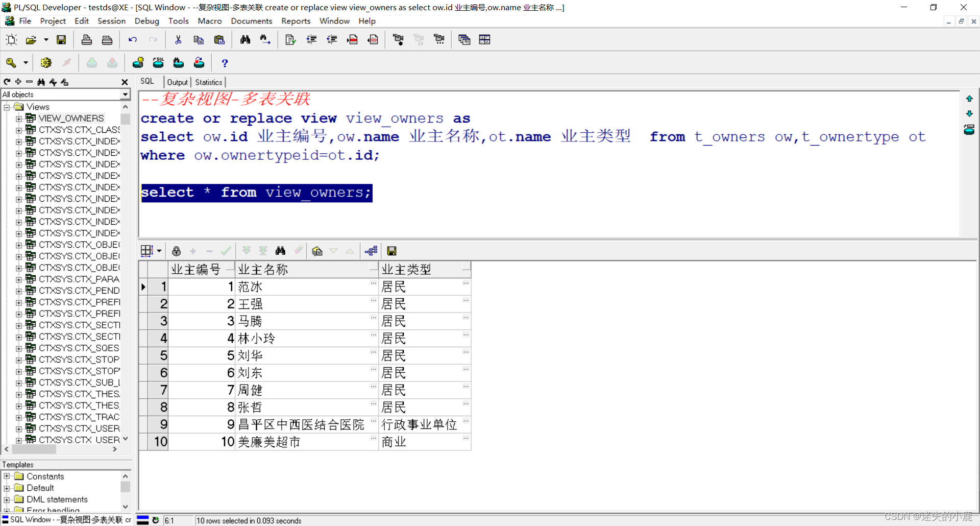Click the Cut scissors icon
The image size is (980, 526).
(178, 40)
